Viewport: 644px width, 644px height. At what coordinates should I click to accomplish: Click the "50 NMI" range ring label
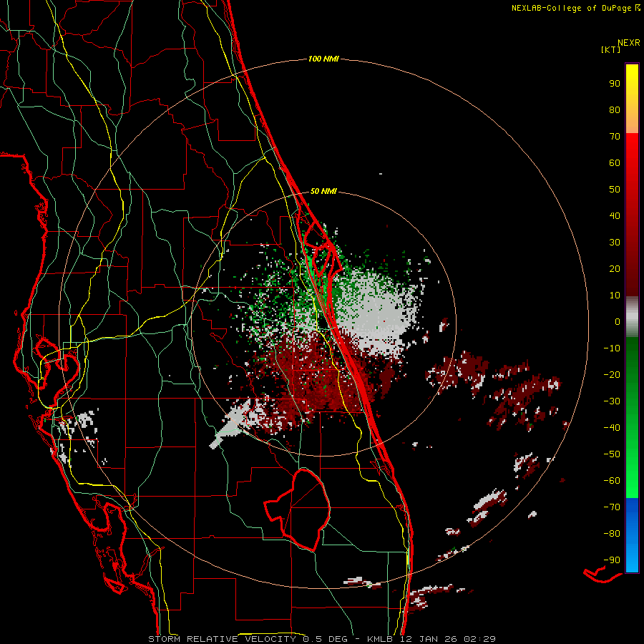[323, 191]
